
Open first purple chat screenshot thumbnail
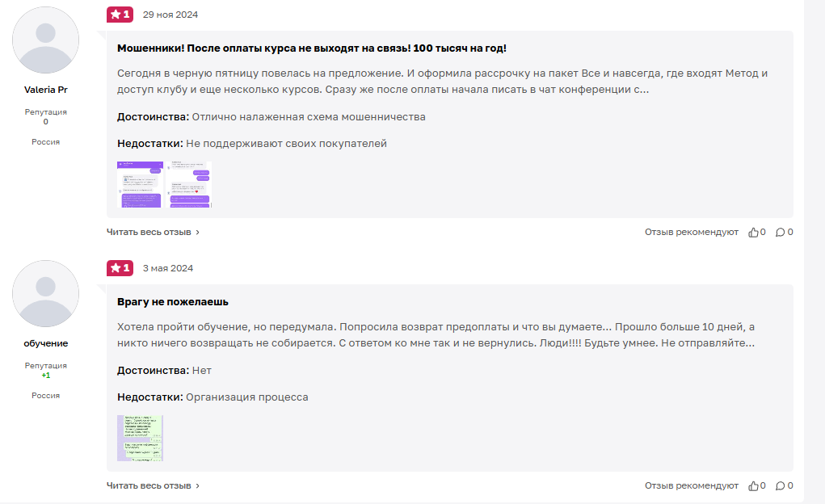(140, 184)
